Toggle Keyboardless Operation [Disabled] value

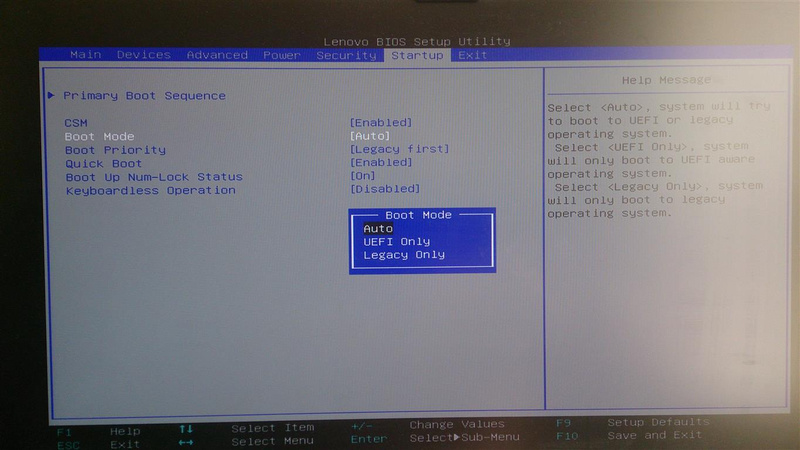pos(385,189)
